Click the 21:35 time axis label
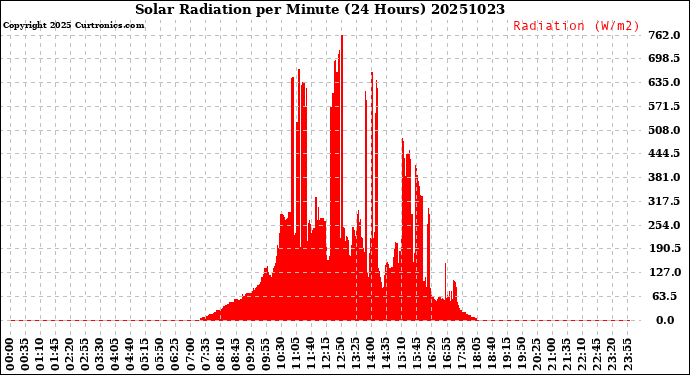 [566, 355]
